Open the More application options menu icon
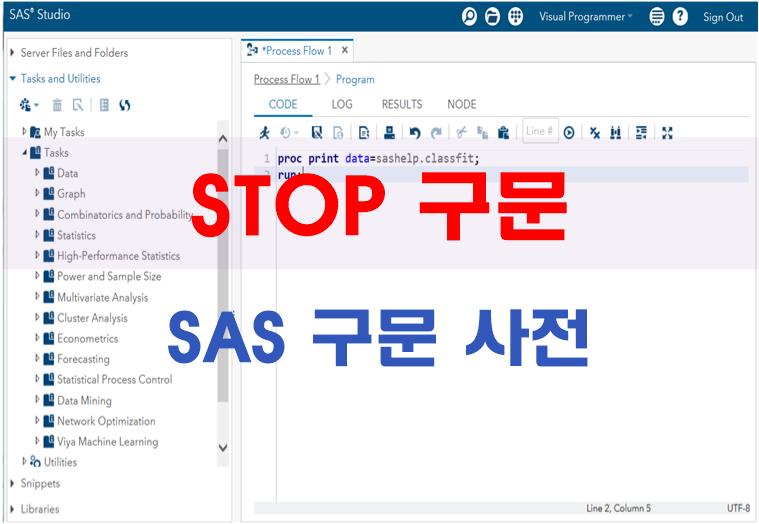Screen dimensions: 759x524 point(656,16)
